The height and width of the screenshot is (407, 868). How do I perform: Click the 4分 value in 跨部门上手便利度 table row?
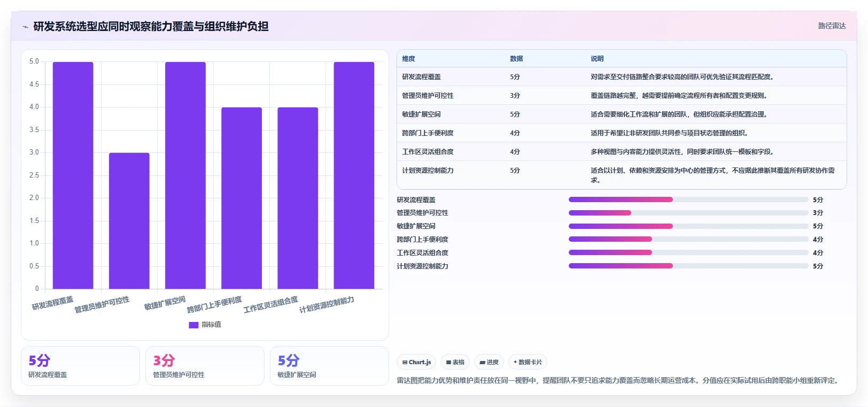pos(515,133)
